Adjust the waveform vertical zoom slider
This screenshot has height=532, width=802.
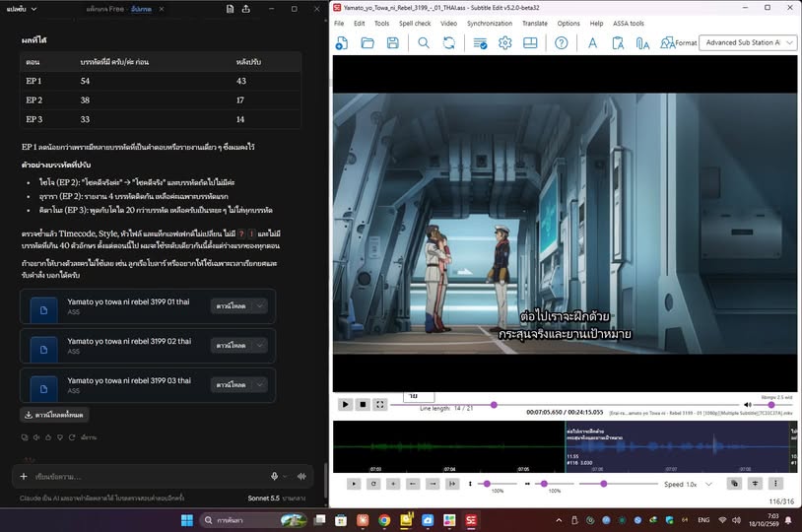pos(498,484)
